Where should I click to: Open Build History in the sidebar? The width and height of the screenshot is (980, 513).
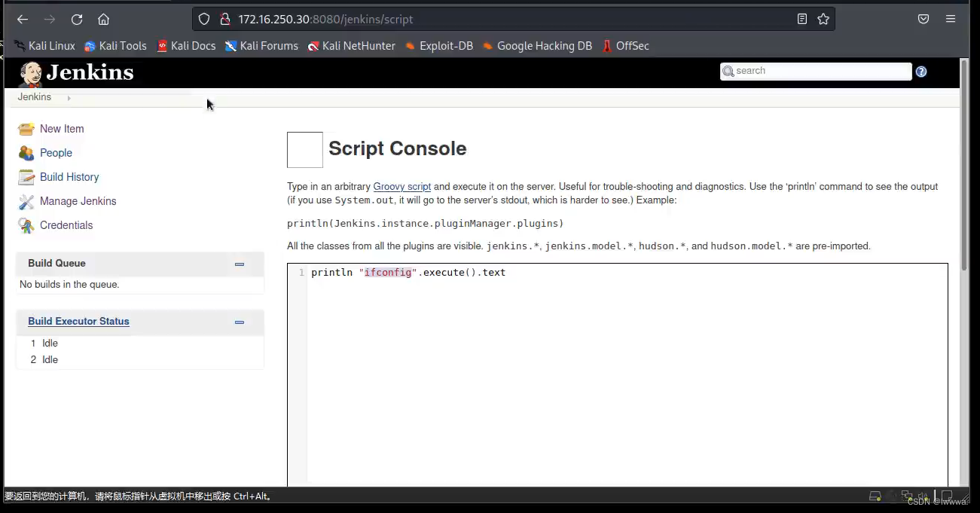point(69,177)
